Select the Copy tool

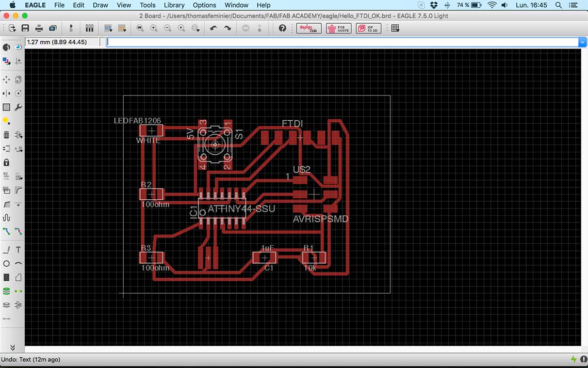[x=18, y=79]
